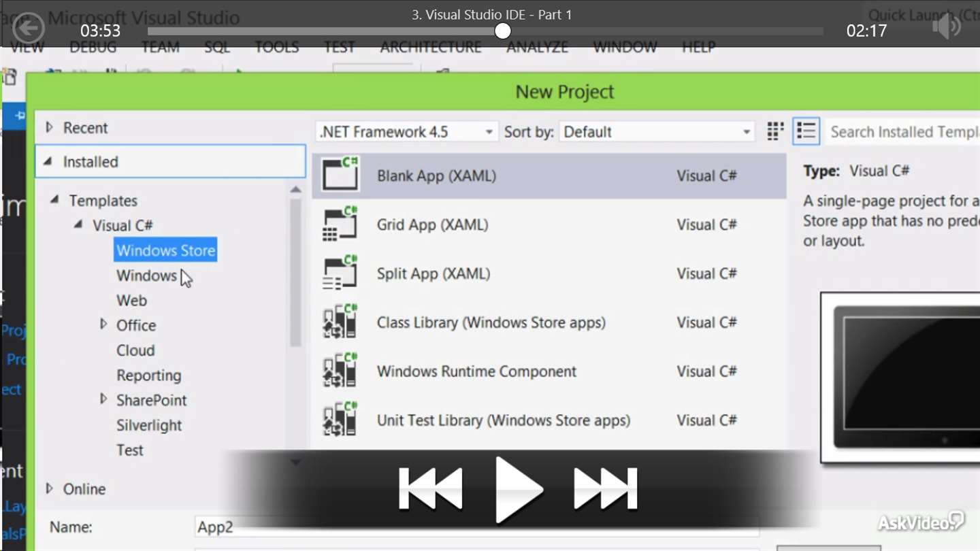Select the Windows Store template category
The height and width of the screenshot is (551, 980).
click(165, 250)
